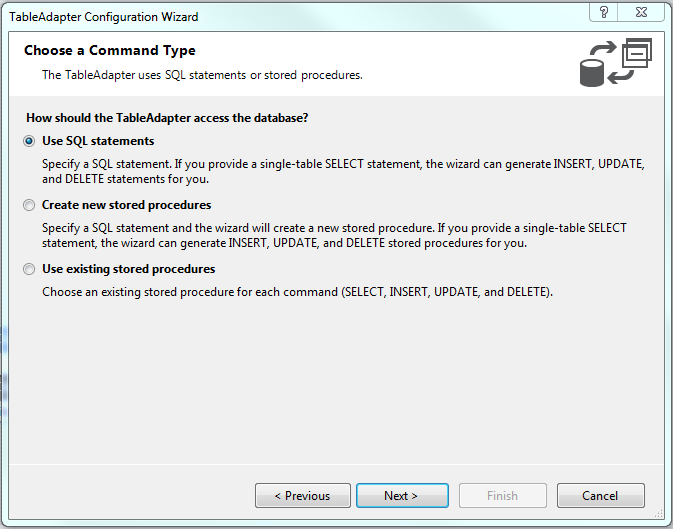673x529 pixels.
Task: Click the 'TableAdapter Configuration Wizard' title bar
Action: pos(103,17)
